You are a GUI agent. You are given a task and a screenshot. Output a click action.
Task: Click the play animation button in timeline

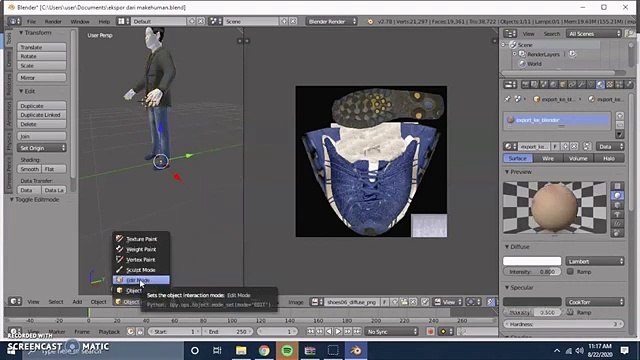click(x=338, y=332)
